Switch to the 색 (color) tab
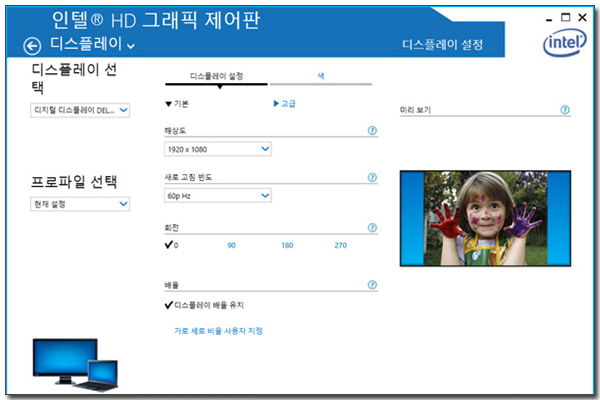The image size is (600, 400). pyautogui.click(x=321, y=76)
